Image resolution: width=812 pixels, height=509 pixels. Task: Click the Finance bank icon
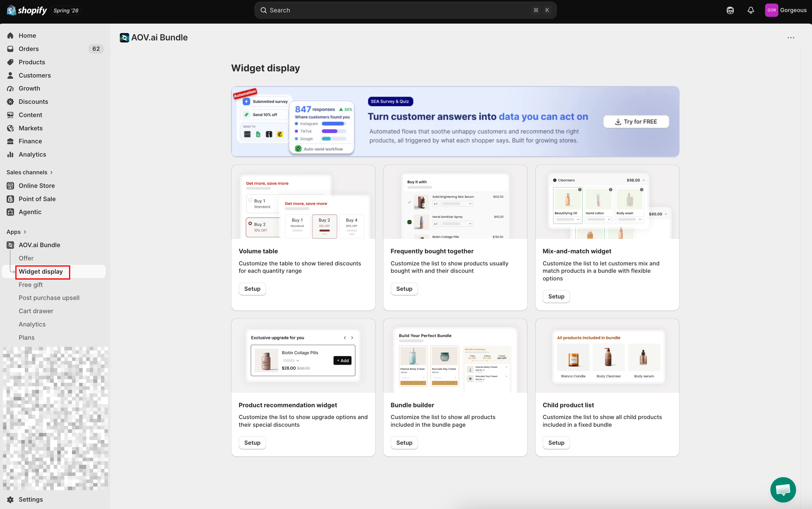click(10, 141)
